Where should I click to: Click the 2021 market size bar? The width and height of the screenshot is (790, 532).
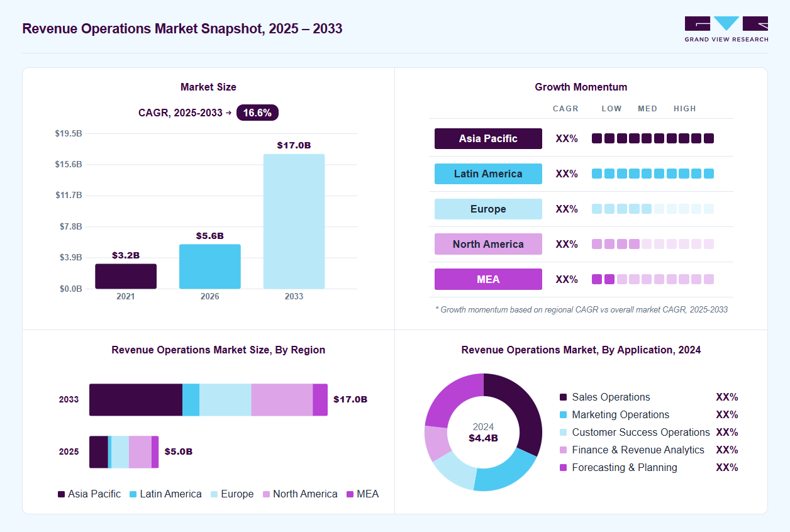(x=126, y=276)
